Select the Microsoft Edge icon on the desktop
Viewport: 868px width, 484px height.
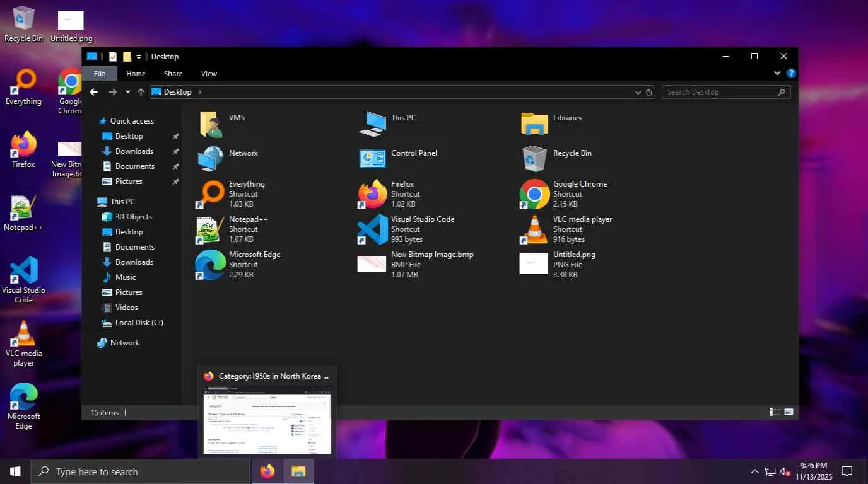tap(23, 406)
